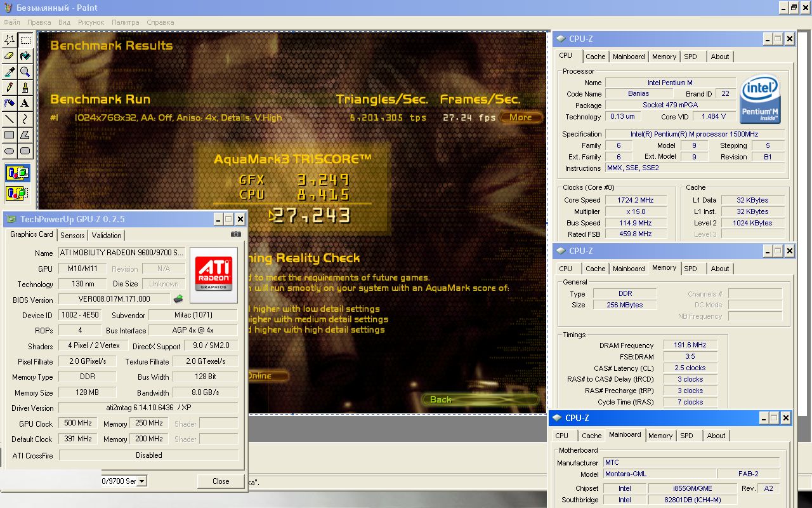Open Cache tab in top CPU-Z window
812x508 pixels.
[596, 57]
